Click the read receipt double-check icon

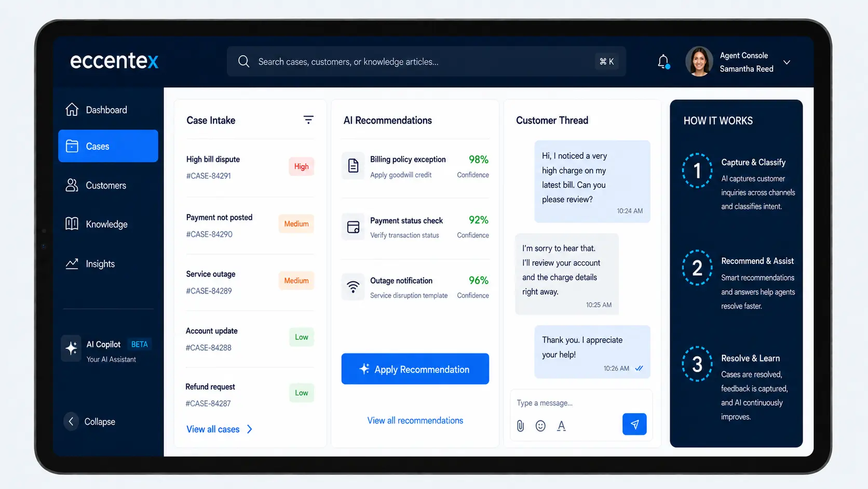click(x=639, y=368)
